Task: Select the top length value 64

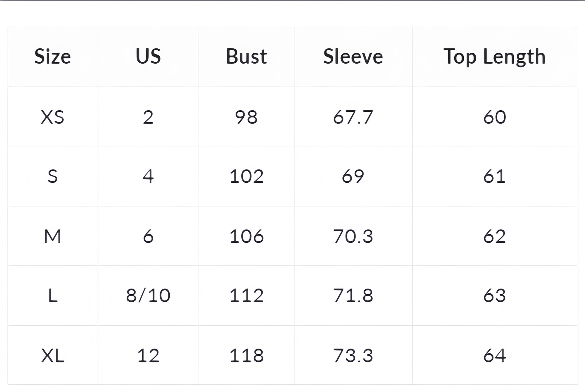Action: [x=494, y=355]
